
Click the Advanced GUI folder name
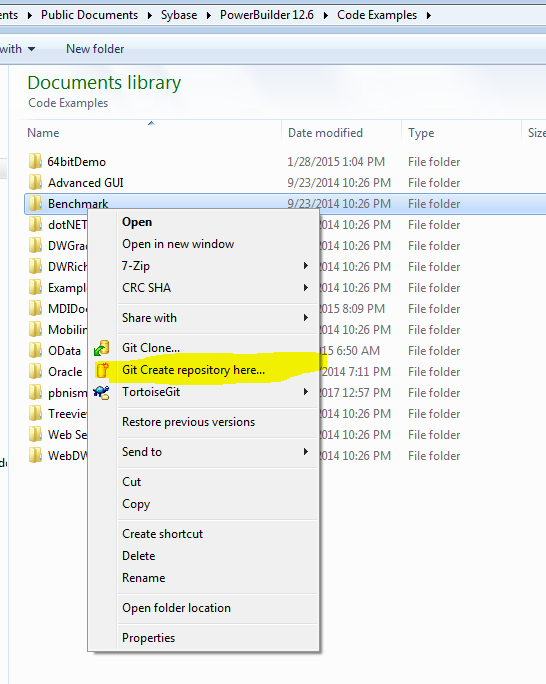[85, 183]
